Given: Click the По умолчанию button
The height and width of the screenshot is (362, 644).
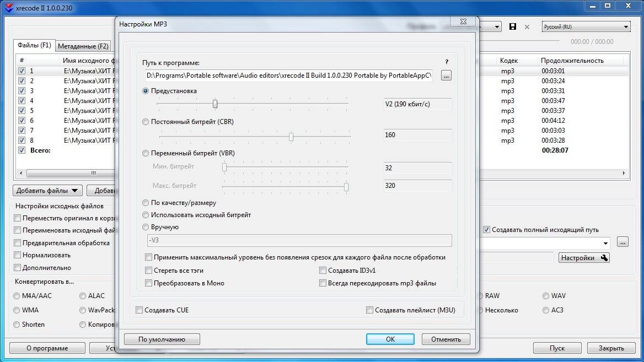Looking at the screenshot, I should pos(162,339).
